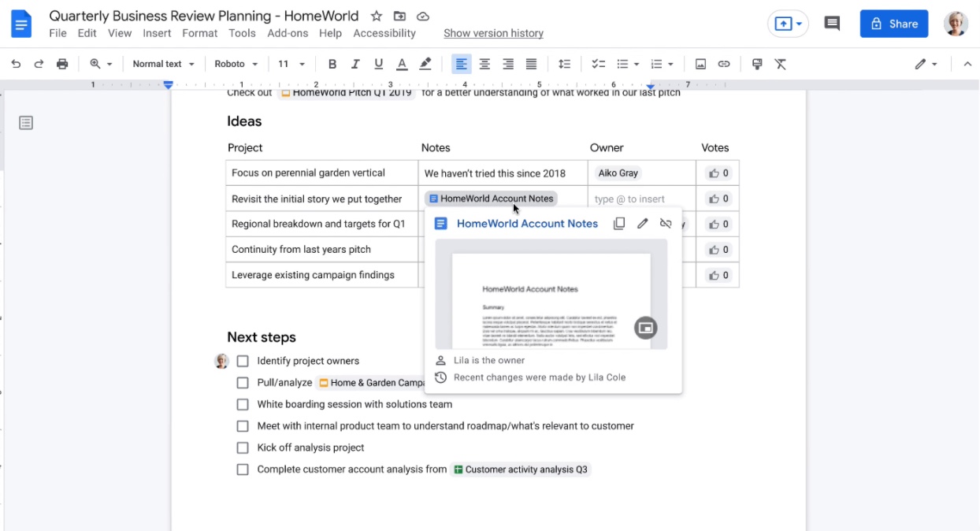Print the document using printer icon
The height and width of the screenshot is (531, 980).
click(62, 64)
